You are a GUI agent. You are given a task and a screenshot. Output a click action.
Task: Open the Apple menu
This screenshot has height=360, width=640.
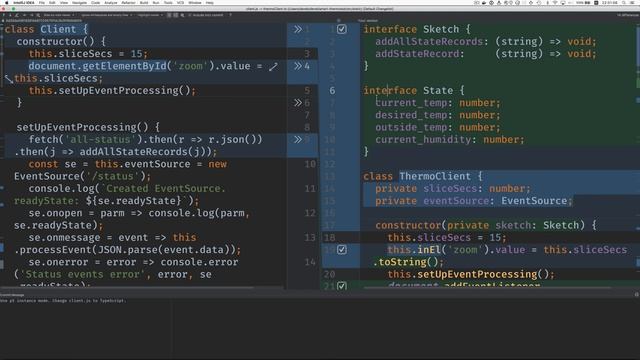7,2
